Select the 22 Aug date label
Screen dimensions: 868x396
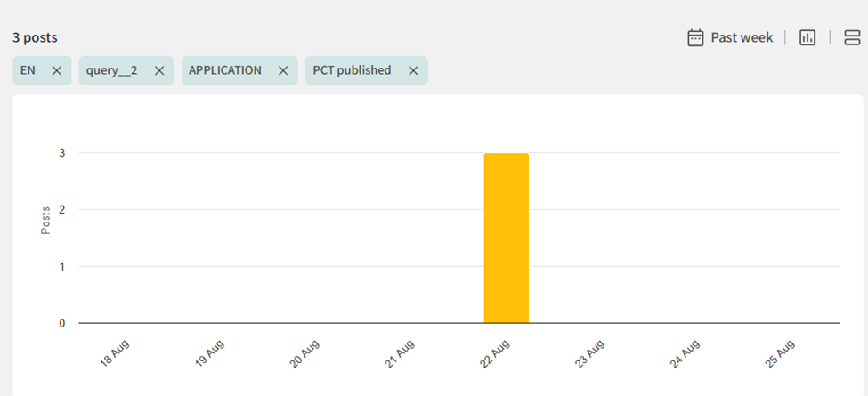(495, 353)
